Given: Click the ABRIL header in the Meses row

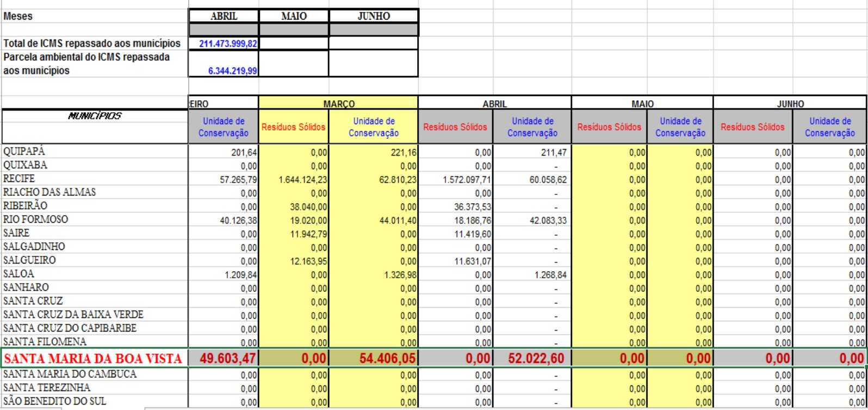Looking at the screenshot, I should (224, 16).
